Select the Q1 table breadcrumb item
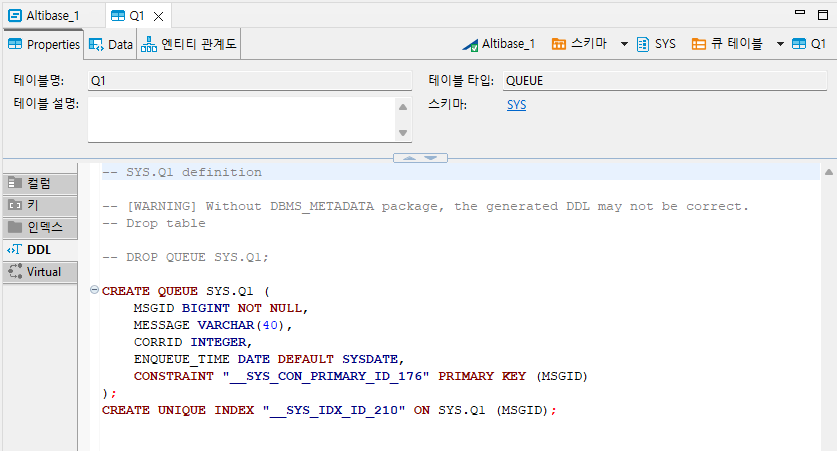 click(809, 44)
